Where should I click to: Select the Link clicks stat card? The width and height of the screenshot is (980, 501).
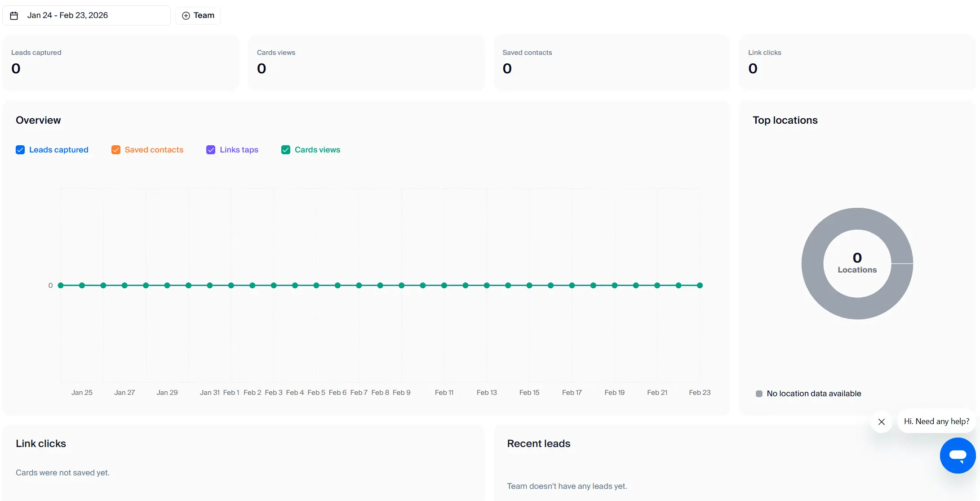(857, 62)
